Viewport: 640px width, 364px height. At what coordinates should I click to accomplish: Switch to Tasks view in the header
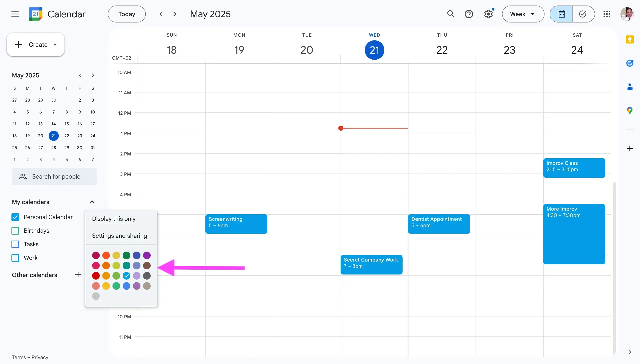[583, 14]
